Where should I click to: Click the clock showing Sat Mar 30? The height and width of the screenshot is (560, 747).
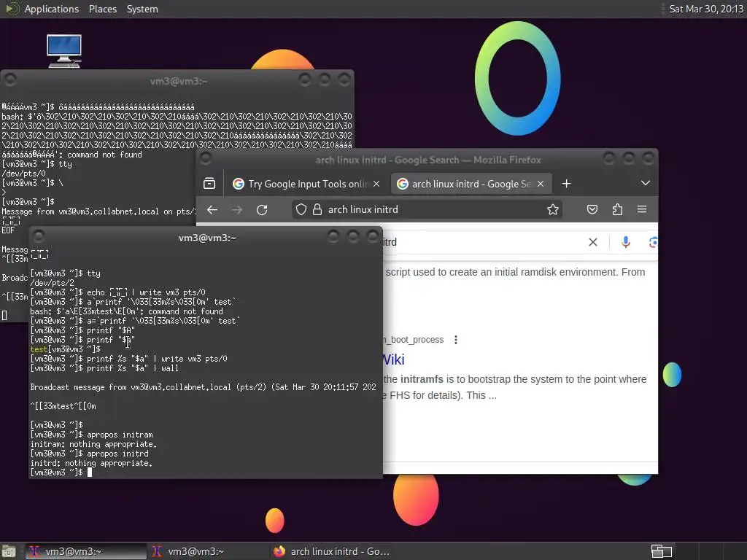pyautogui.click(x=705, y=9)
